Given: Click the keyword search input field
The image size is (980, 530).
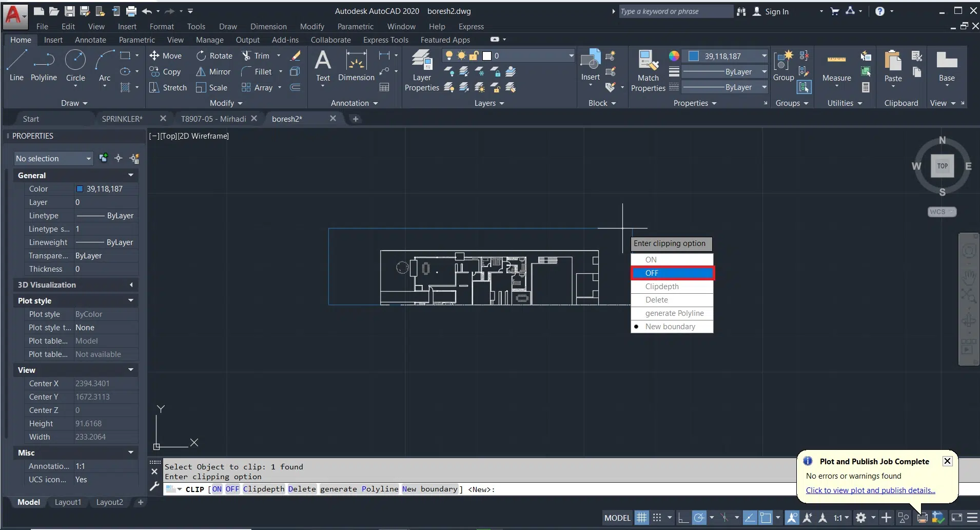Looking at the screenshot, I should pyautogui.click(x=675, y=11).
